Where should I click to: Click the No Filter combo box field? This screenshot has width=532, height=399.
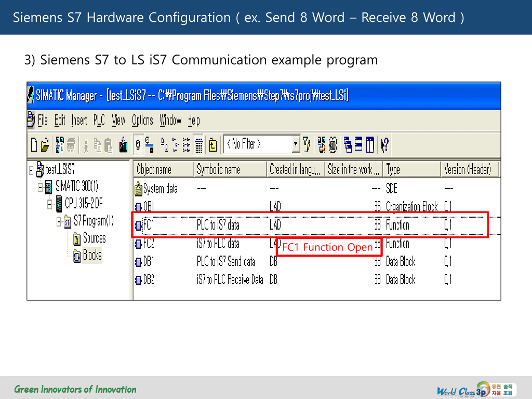[x=262, y=144]
